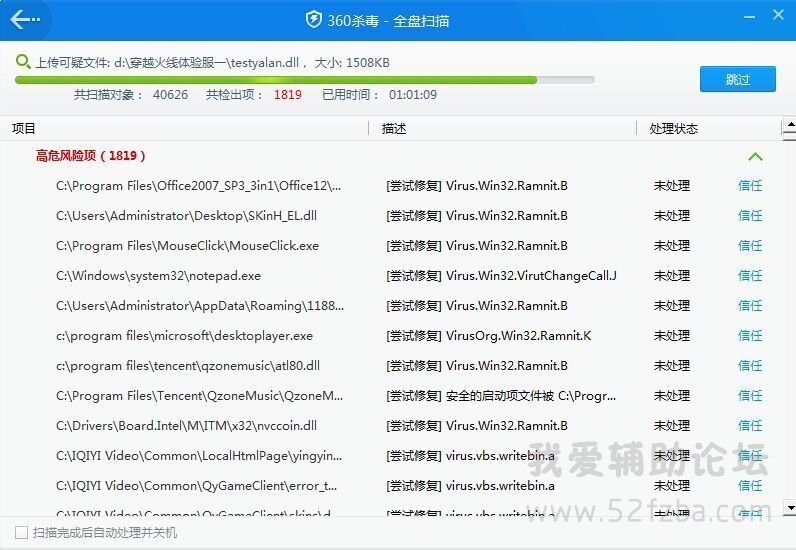796x550 pixels.
Task: Click the scanned objects count 40626
Action: click(x=171, y=94)
